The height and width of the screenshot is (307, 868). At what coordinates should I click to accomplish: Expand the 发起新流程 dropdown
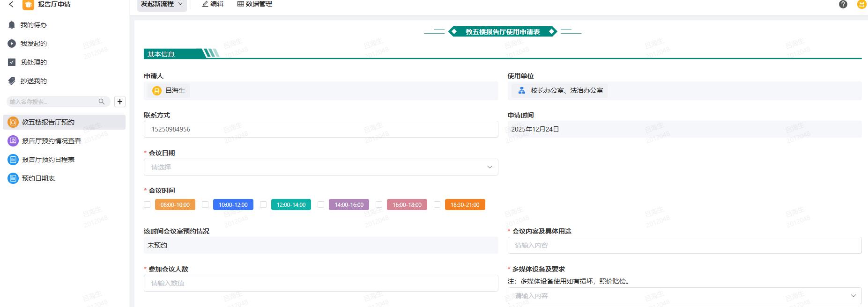click(x=162, y=4)
